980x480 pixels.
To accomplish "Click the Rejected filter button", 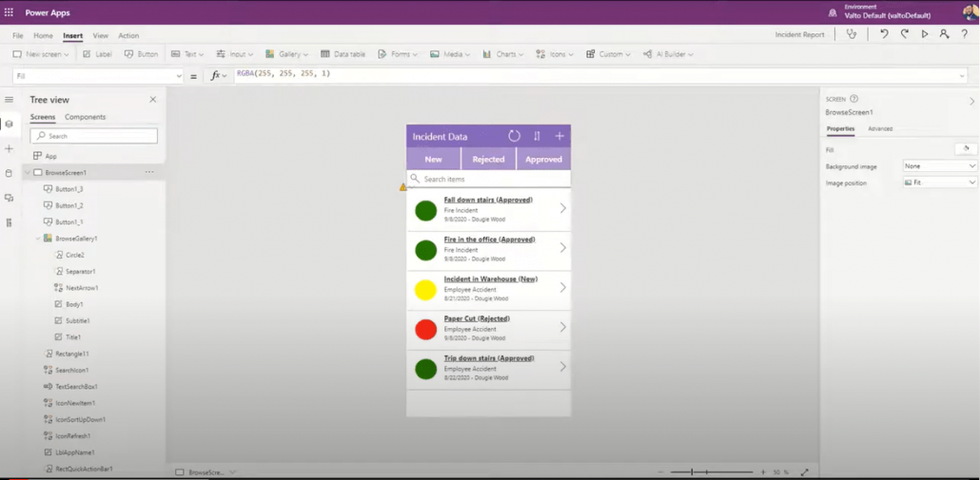I will (488, 159).
